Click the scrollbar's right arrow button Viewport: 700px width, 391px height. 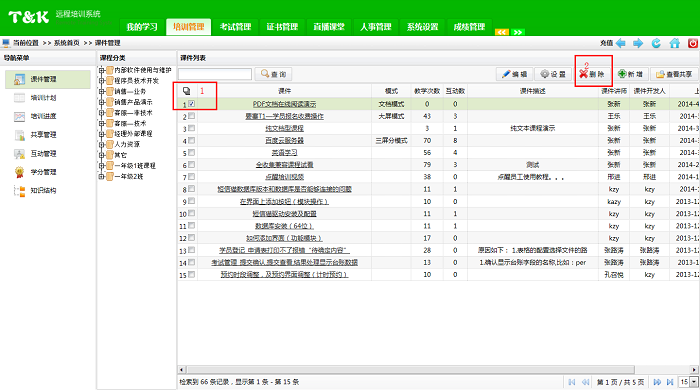[694, 370]
